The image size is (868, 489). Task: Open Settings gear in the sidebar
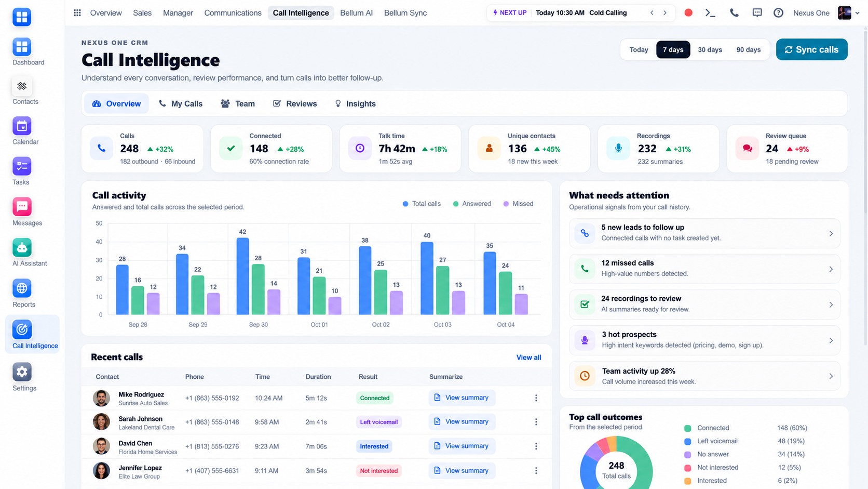22,372
